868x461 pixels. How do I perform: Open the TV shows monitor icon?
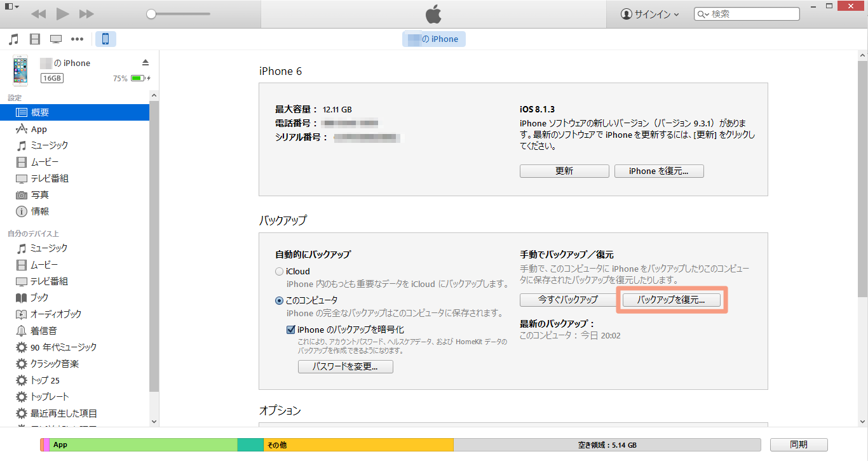(56, 39)
